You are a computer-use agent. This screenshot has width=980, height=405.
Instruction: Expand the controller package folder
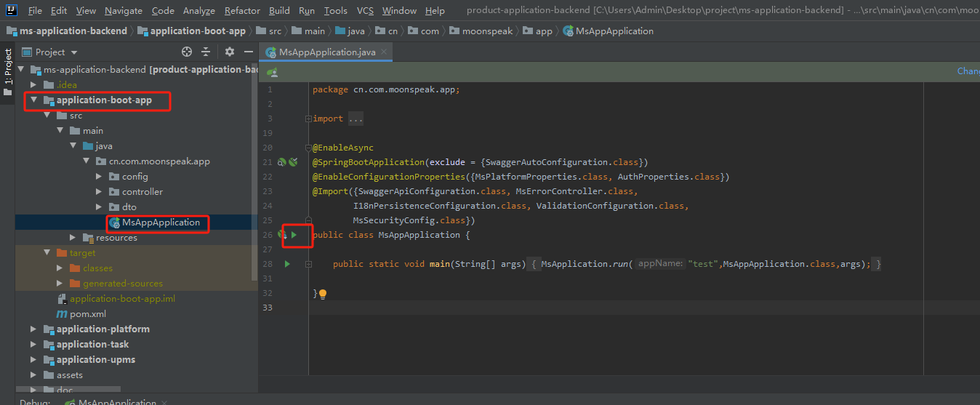tap(100, 192)
